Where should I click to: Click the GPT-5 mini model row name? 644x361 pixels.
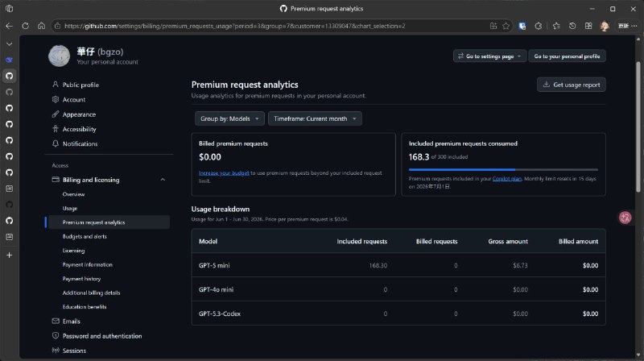(x=214, y=266)
